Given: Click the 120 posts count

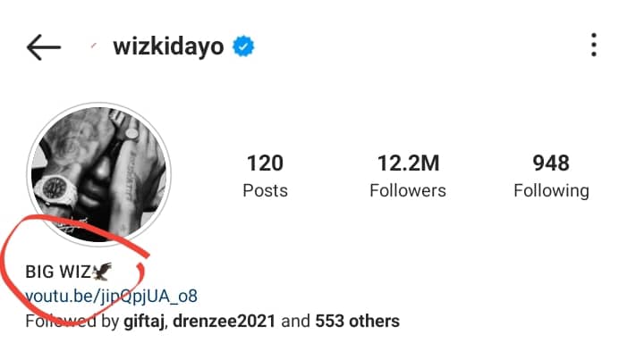Looking at the screenshot, I should [x=265, y=163].
